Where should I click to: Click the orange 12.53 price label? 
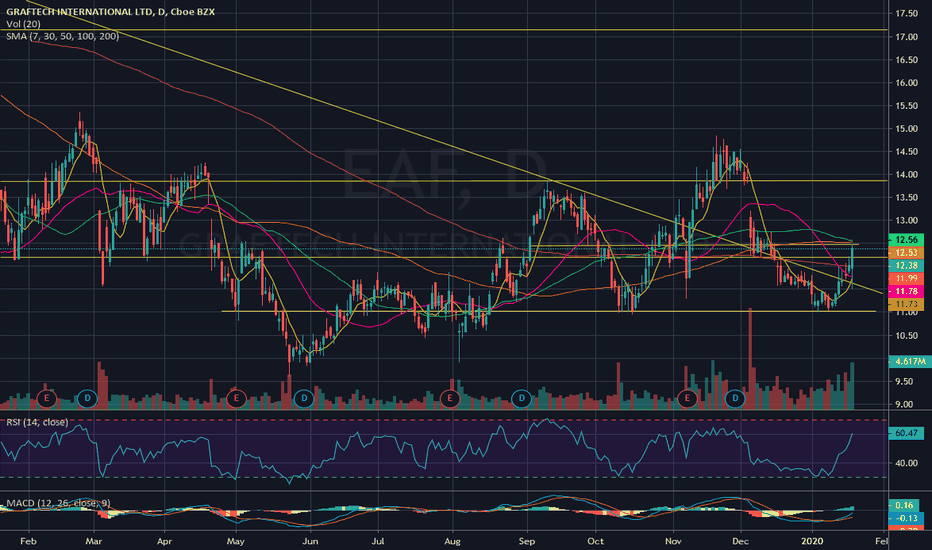[906, 253]
